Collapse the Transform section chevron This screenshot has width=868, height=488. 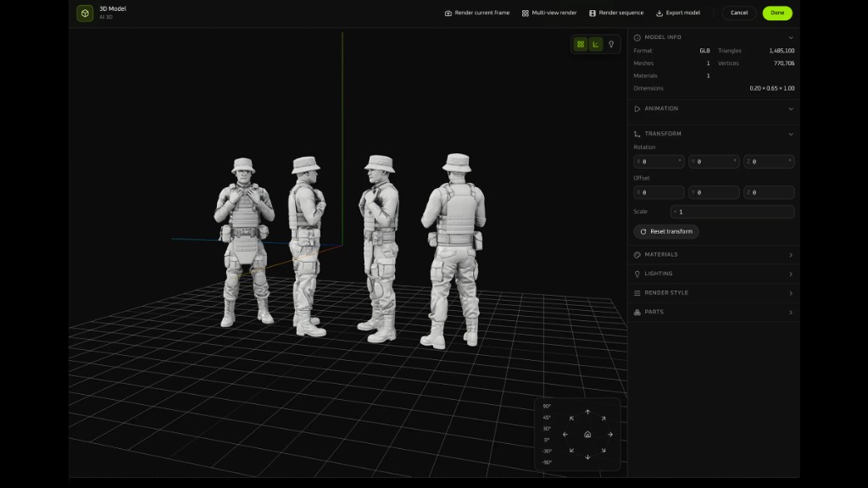point(791,134)
